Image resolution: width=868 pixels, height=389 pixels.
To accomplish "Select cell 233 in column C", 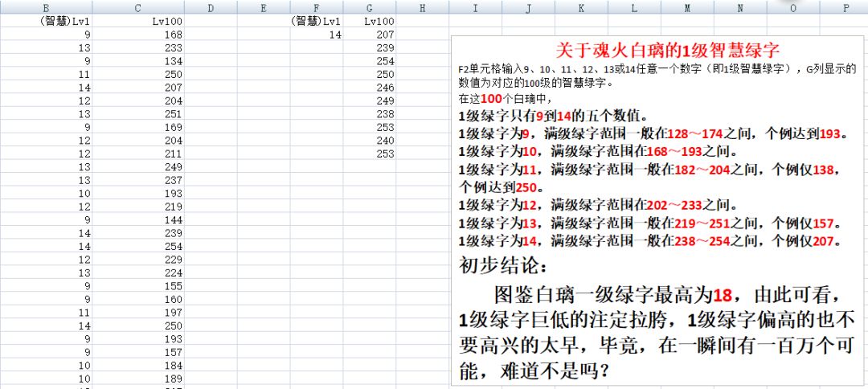I will (138, 47).
